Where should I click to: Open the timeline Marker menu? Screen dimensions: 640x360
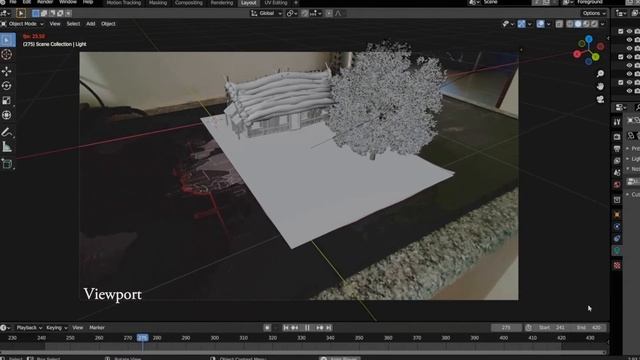tap(97, 328)
